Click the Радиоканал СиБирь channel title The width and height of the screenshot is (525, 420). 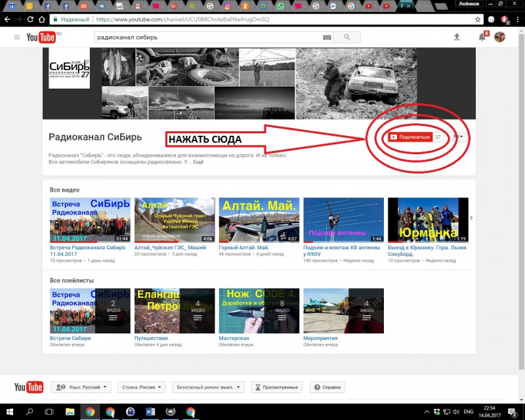point(95,137)
